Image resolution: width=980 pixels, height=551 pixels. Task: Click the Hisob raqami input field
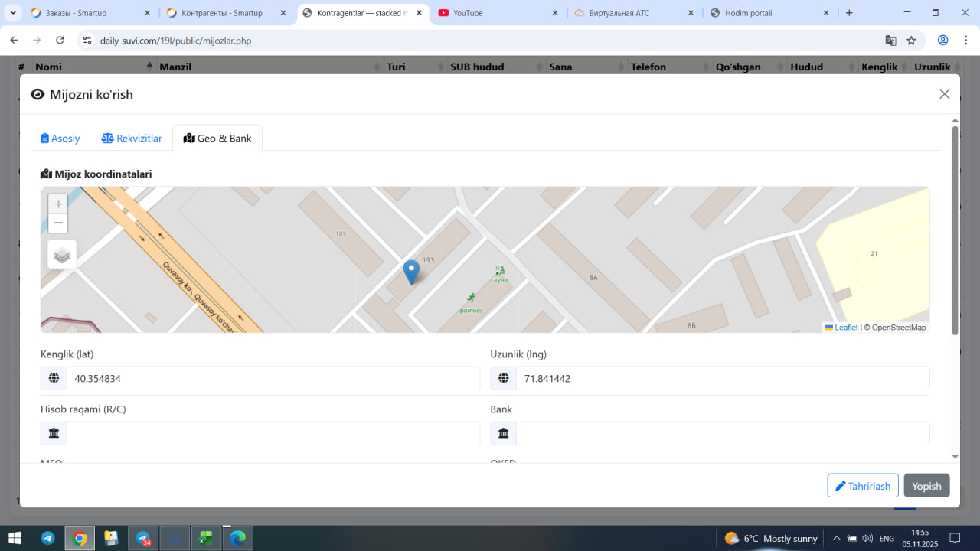coord(272,433)
